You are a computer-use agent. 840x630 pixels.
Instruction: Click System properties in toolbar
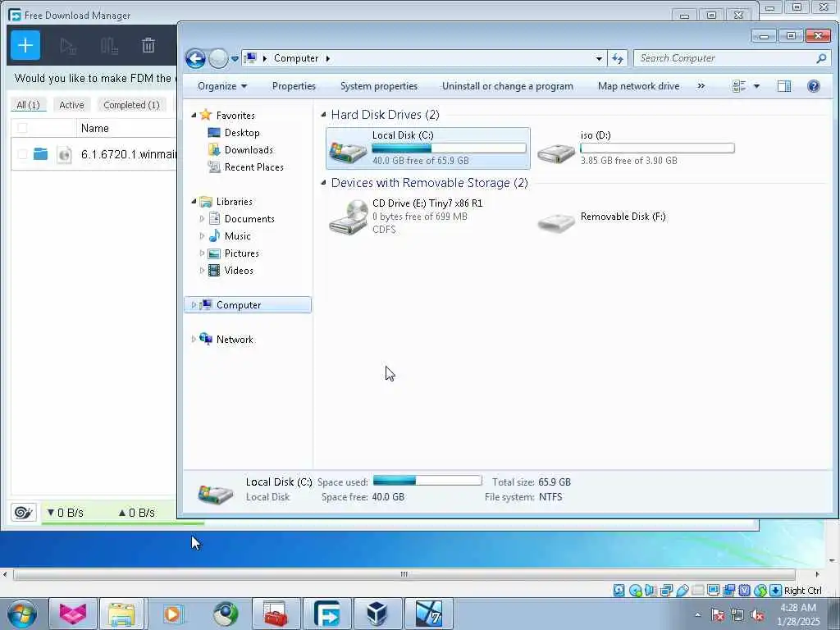pos(379,86)
